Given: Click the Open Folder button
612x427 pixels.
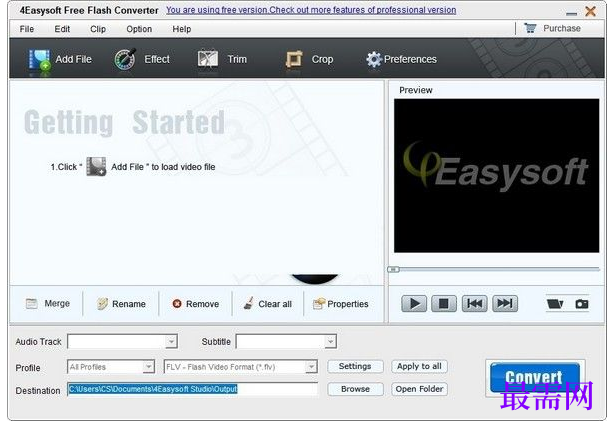Looking at the screenshot, I should click(419, 389).
